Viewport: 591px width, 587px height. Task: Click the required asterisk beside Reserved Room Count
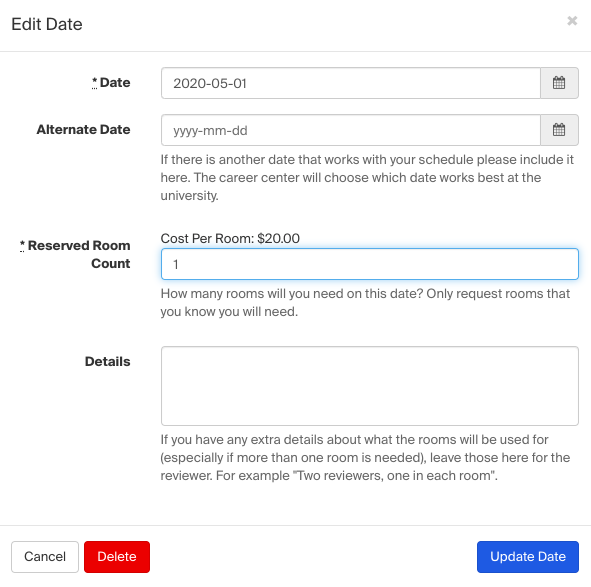click(x=22, y=245)
